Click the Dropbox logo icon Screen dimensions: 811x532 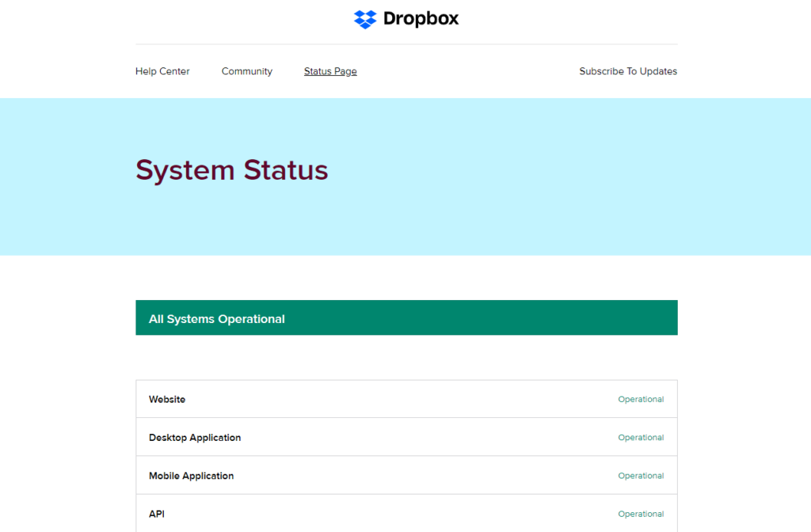click(365, 19)
